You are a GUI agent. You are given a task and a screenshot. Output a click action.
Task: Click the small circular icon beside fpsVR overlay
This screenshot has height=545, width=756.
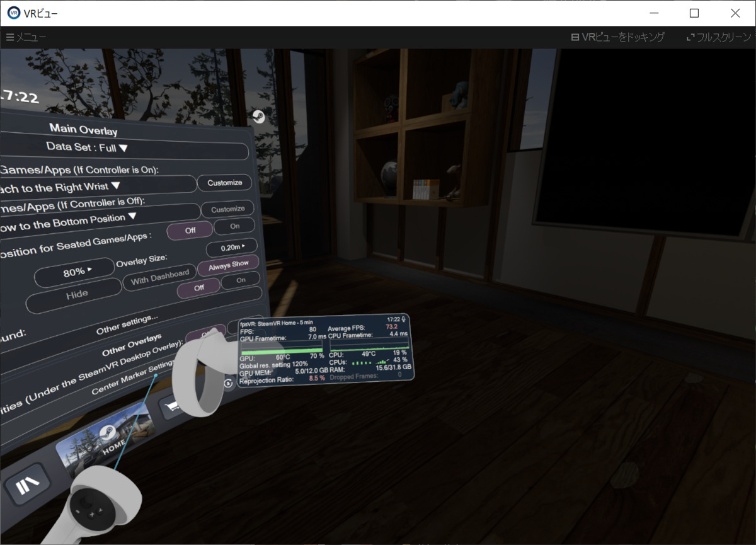[229, 382]
